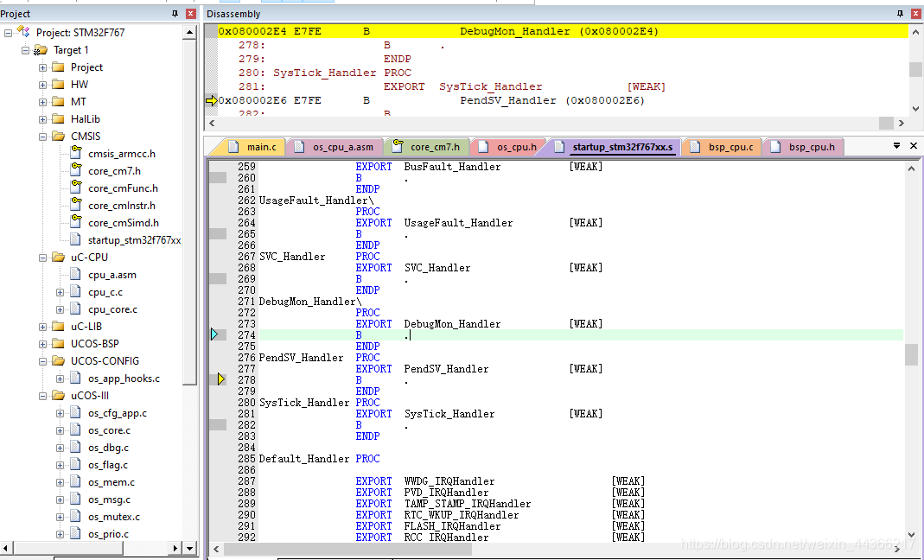Collapse the UCOS-CONFIG folder group
Screen dimensions: 924x560
click(42, 361)
